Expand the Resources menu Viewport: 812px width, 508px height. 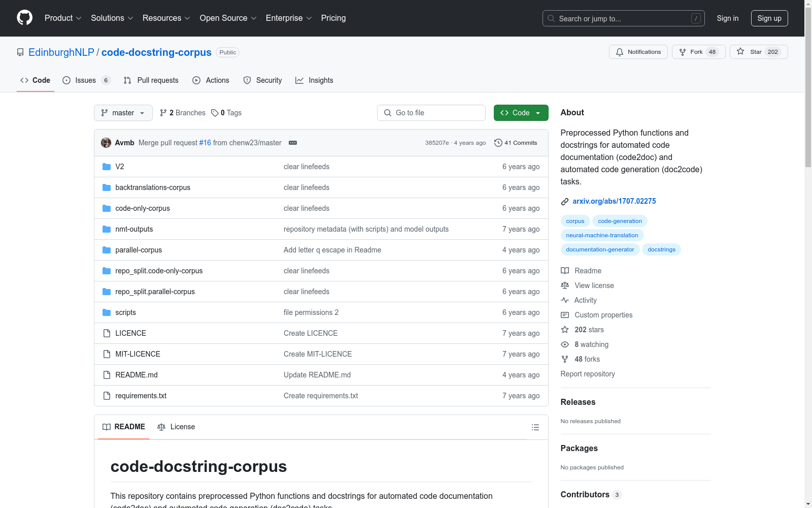(166, 18)
